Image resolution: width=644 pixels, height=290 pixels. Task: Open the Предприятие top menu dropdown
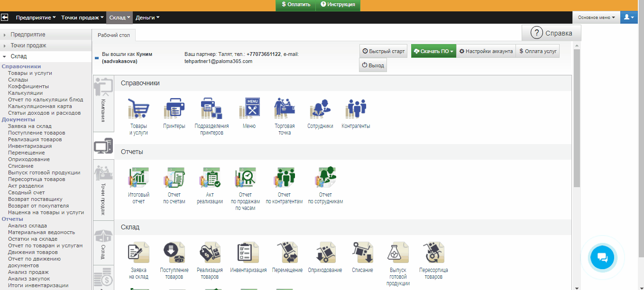point(36,18)
